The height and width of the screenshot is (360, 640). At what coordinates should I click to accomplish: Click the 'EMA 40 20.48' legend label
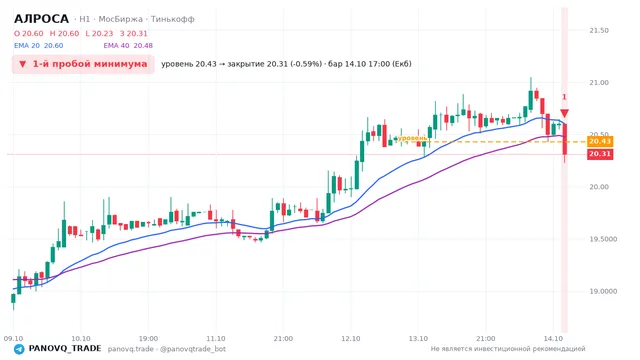click(128, 46)
